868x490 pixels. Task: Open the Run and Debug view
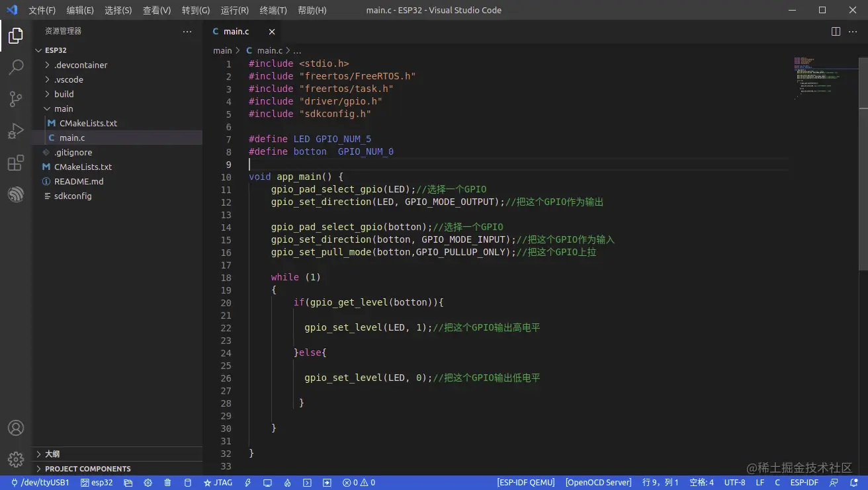(x=16, y=131)
